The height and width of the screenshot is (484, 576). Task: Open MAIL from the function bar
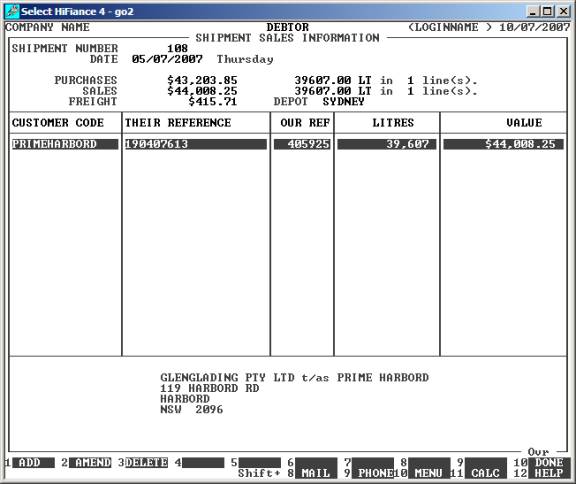coord(316,473)
